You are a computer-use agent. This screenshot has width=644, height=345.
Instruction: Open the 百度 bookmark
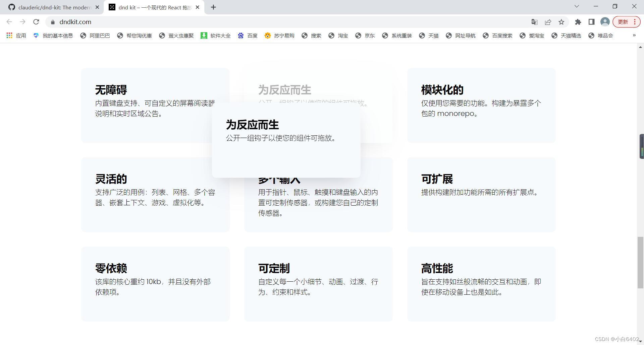point(248,36)
